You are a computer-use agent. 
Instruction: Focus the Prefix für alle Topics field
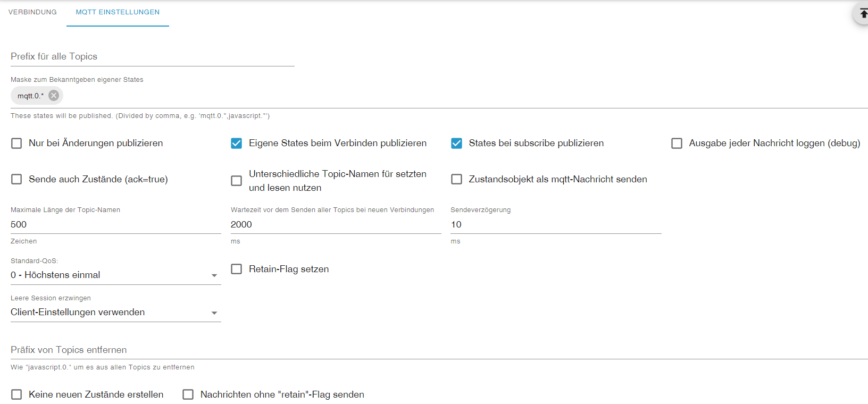[x=152, y=56]
